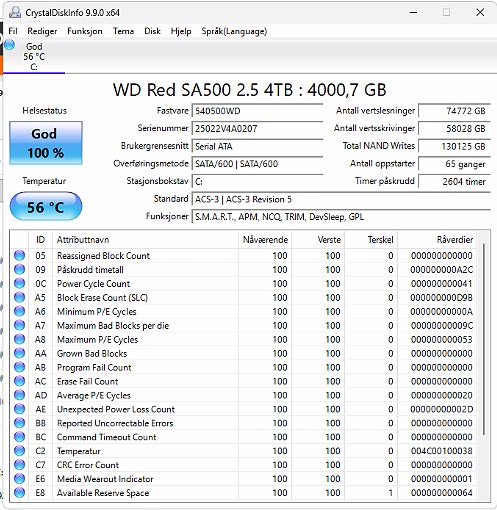This screenshot has width=497, height=510.
Task: Click the God 100 % health status button
Action: click(x=46, y=143)
